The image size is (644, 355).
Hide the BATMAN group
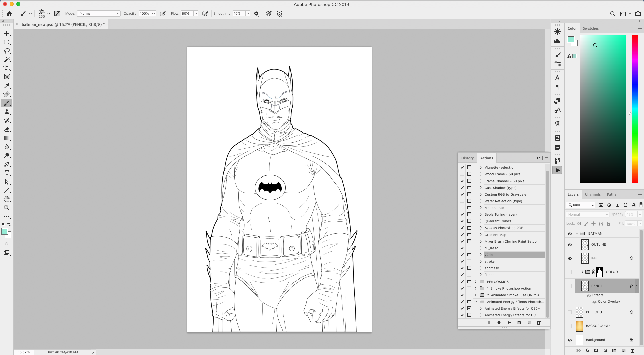click(570, 234)
